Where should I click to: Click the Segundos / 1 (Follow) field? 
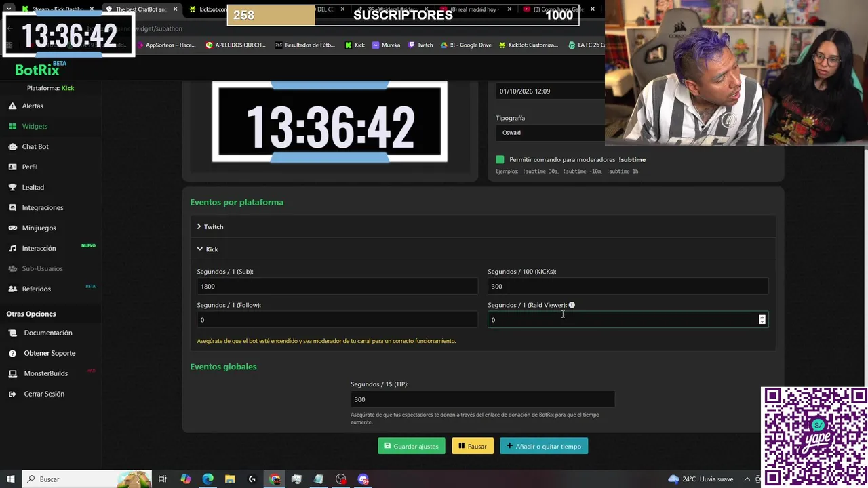[337, 319]
